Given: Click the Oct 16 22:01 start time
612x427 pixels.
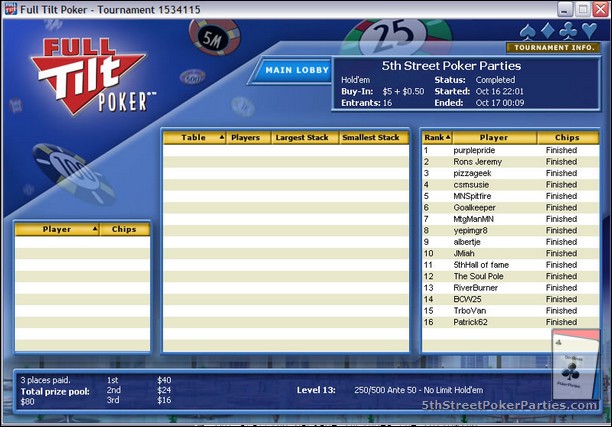Looking at the screenshot, I should coord(500,92).
